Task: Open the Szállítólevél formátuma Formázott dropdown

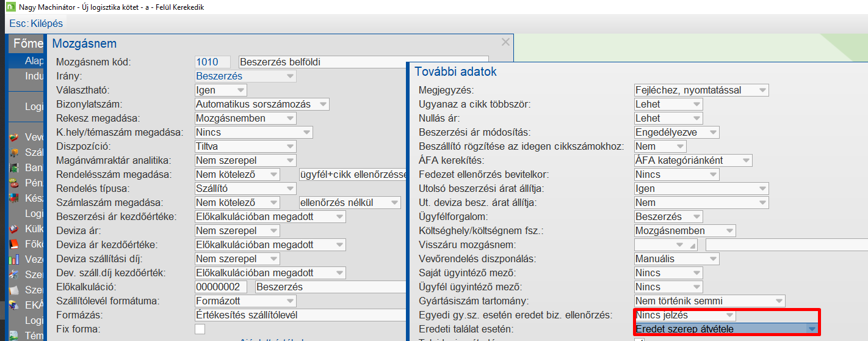Action: click(245, 301)
